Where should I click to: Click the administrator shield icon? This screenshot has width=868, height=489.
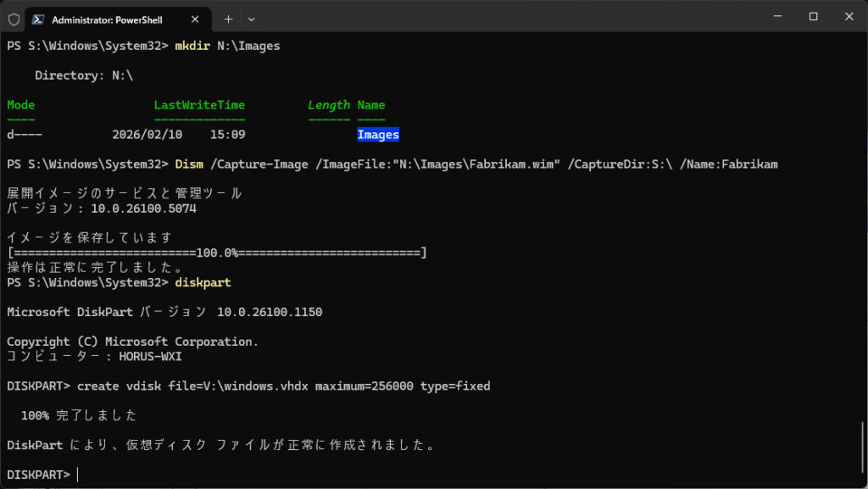point(14,18)
